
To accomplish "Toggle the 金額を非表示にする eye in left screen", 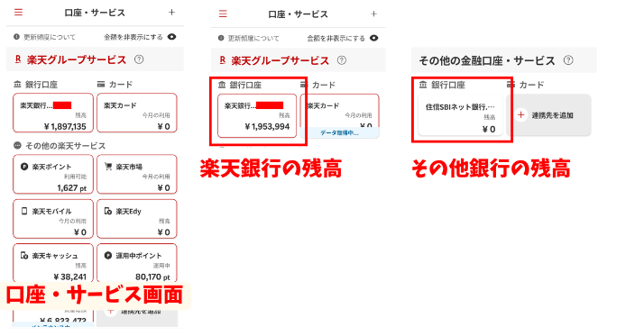I will [171, 37].
